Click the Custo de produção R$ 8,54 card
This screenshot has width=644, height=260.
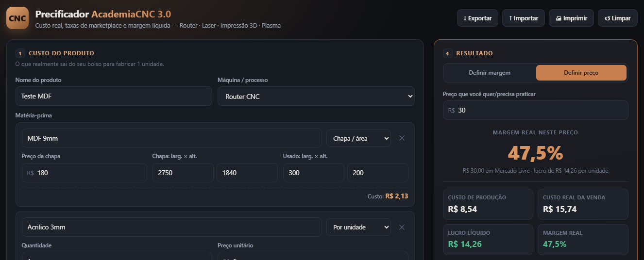coord(488,204)
